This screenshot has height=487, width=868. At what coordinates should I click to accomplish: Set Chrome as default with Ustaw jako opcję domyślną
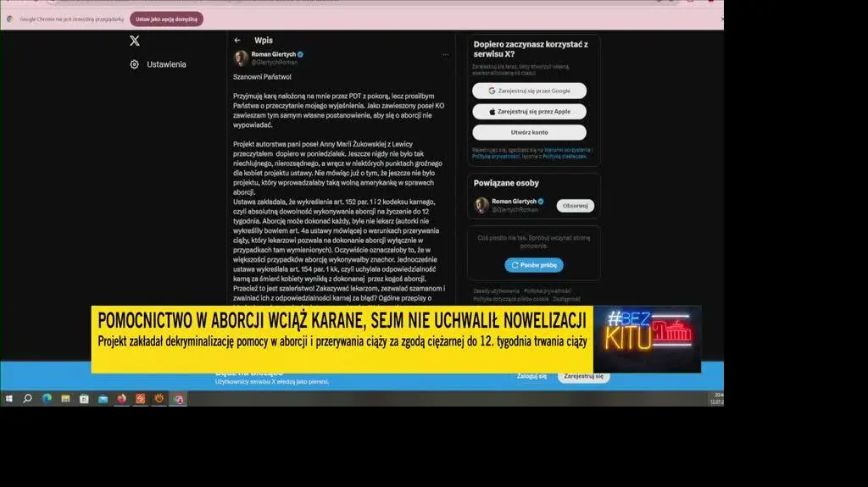[167, 19]
